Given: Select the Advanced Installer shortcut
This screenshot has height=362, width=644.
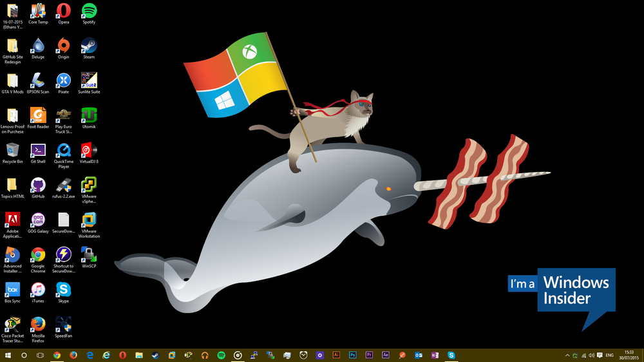Looking at the screenshot, I should (x=12, y=260).
